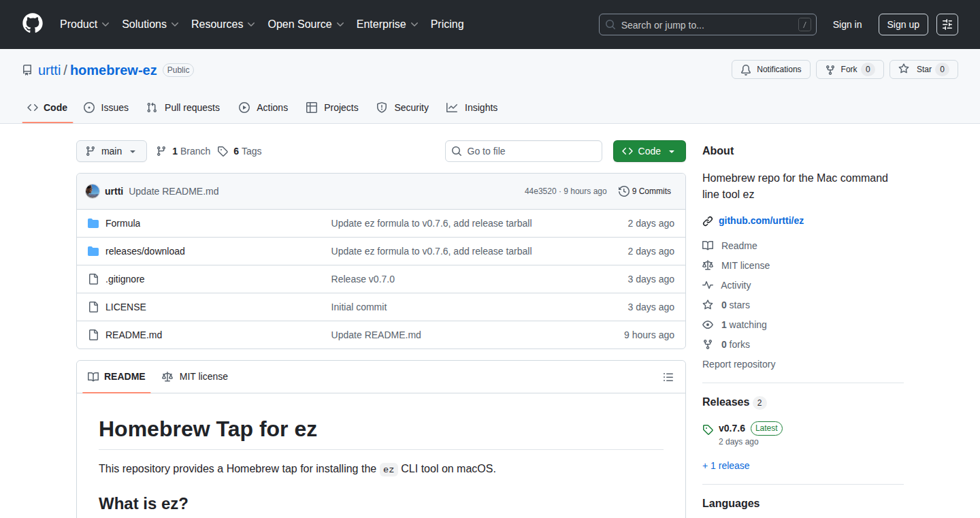Screen dimensions: 980x518
Task: Click the link icon next to github.com/urtti/ez
Action: [708, 221]
